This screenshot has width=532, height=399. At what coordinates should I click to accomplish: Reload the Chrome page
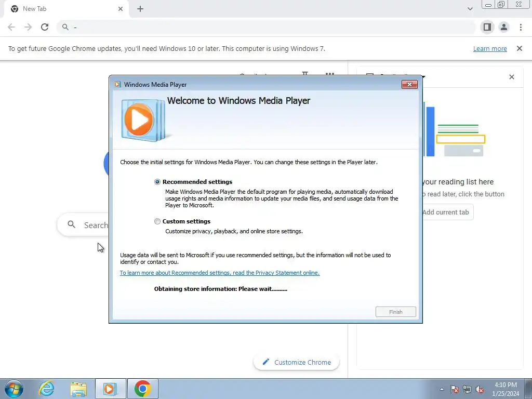pyautogui.click(x=45, y=27)
